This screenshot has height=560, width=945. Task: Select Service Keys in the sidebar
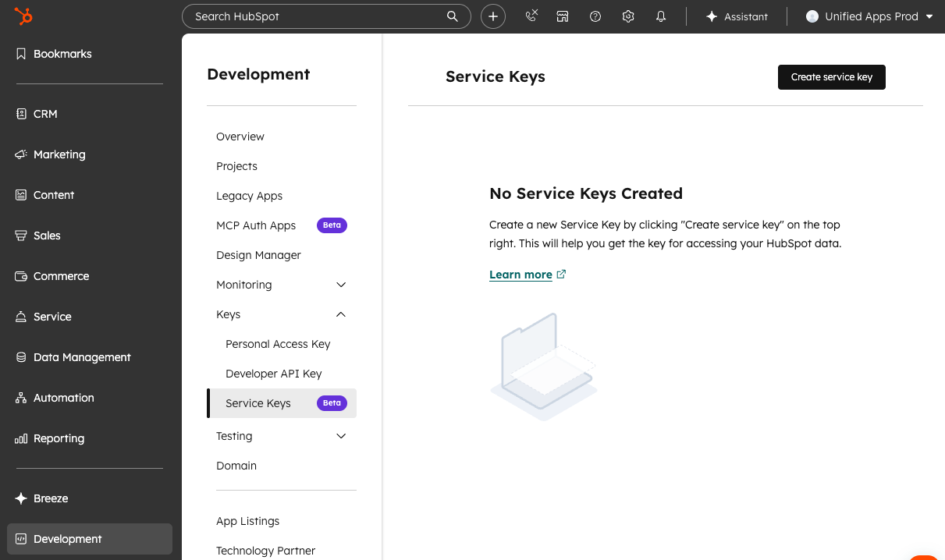(x=282, y=403)
